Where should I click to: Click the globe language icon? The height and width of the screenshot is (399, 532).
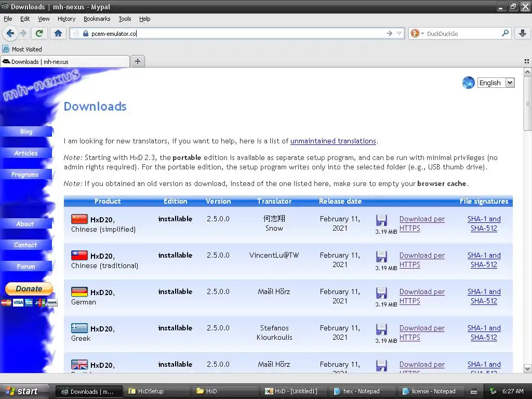coord(468,83)
